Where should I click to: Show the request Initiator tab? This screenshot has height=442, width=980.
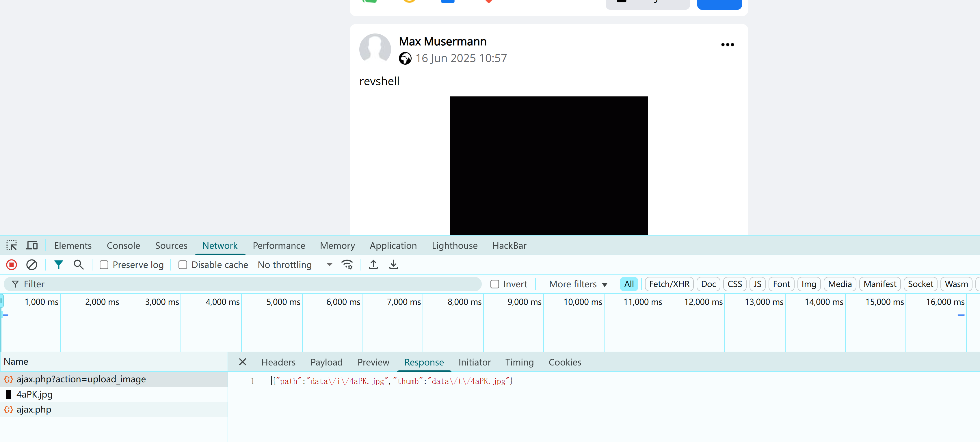point(474,362)
